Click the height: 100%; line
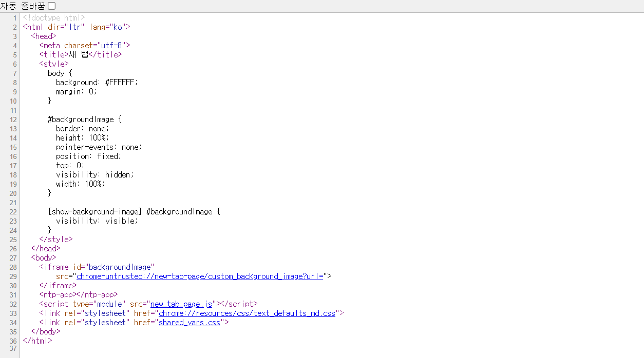 [x=83, y=137]
